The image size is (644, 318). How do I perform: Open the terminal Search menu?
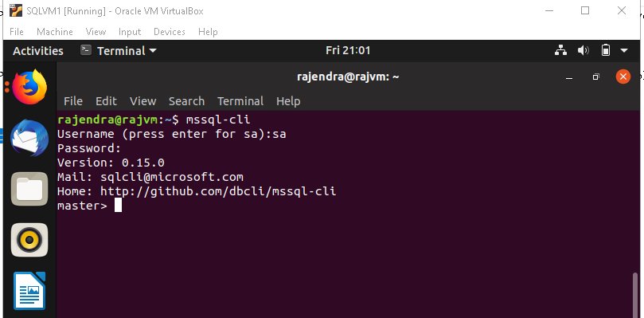pos(186,101)
